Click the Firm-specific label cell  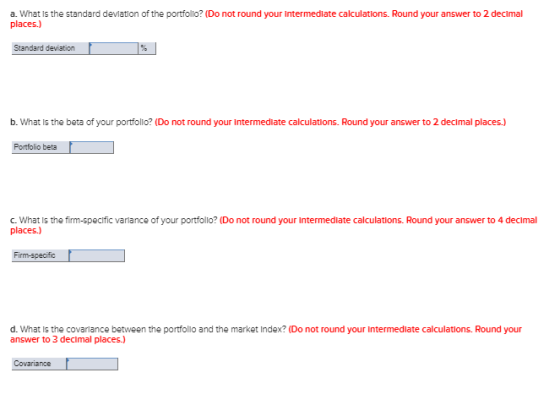(40, 255)
